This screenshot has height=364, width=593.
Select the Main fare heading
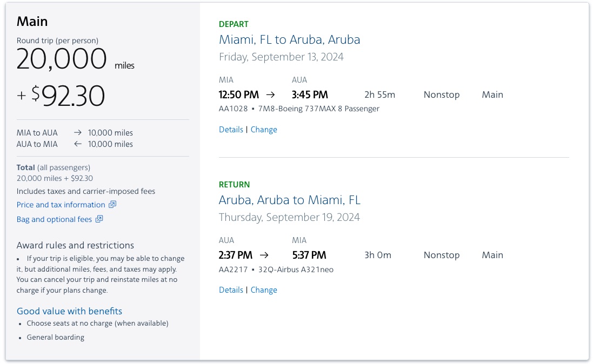32,21
